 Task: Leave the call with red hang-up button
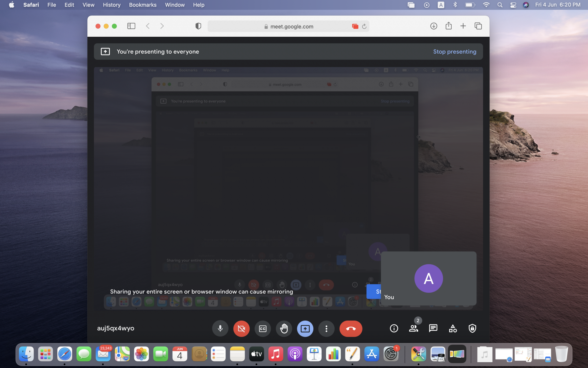(x=351, y=328)
